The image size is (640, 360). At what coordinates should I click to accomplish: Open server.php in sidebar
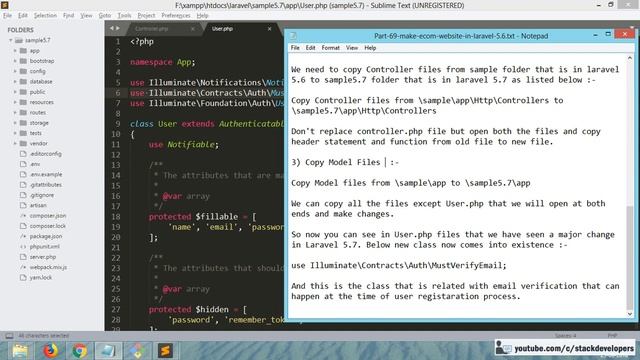tap(43, 257)
